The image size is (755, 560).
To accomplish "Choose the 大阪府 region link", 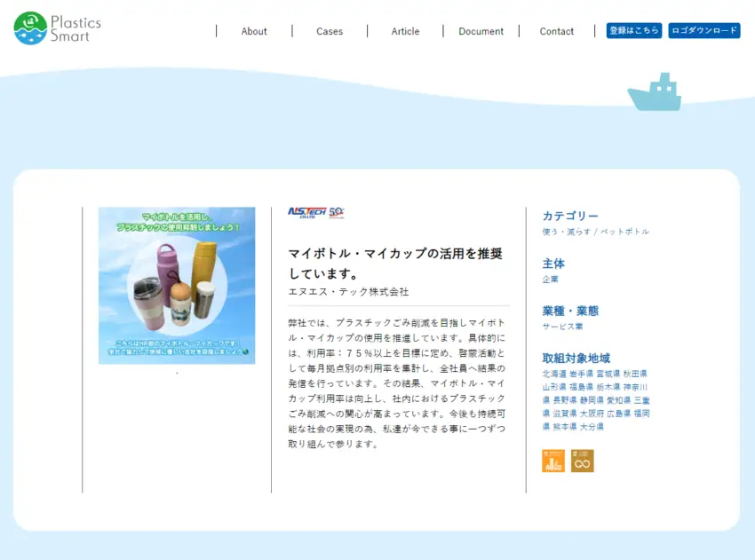I will [x=592, y=414].
